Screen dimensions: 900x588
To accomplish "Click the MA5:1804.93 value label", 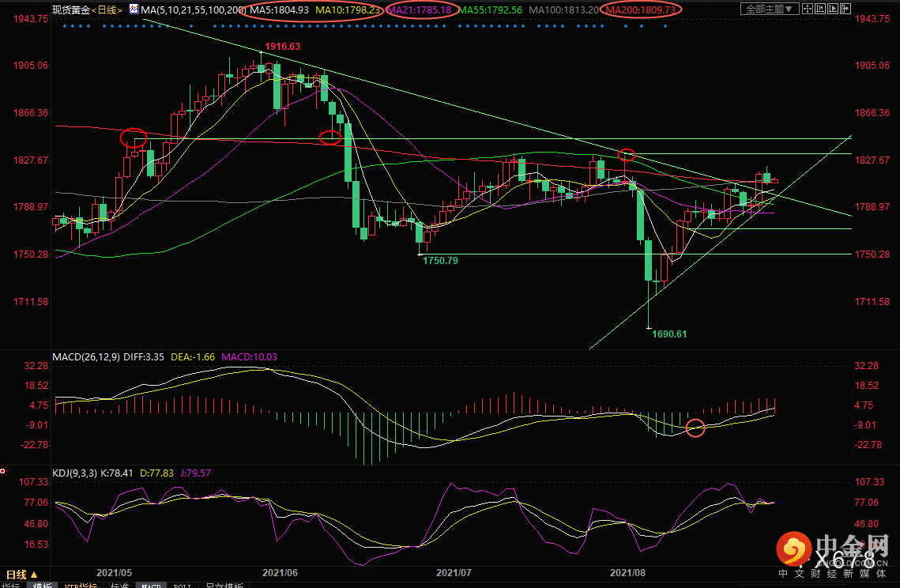I will pyautogui.click(x=280, y=9).
